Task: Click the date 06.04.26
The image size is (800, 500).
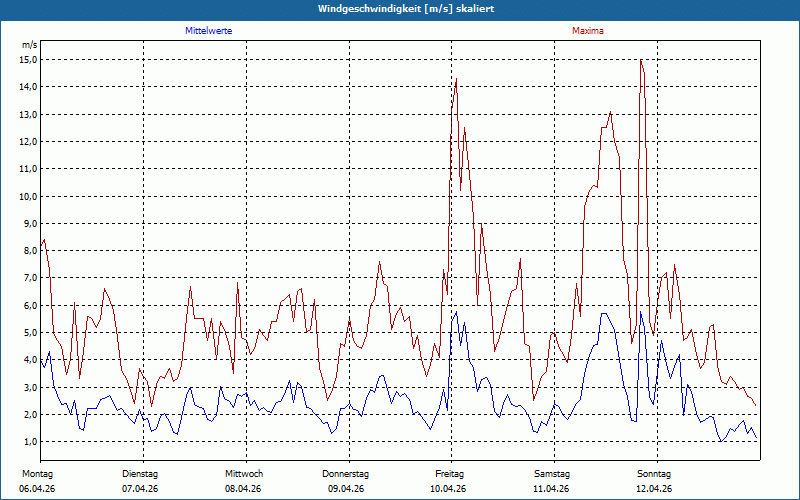Action: click(37, 489)
